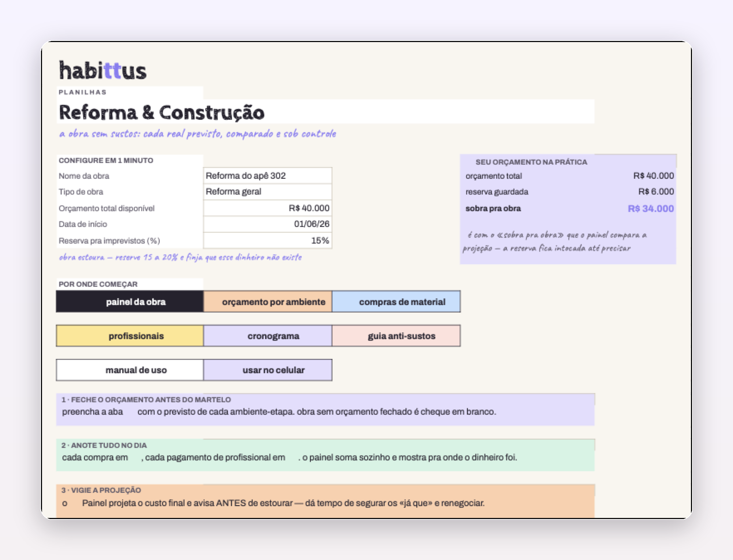Open the profissionais sheet
The height and width of the screenshot is (560, 733).
[x=129, y=336]
